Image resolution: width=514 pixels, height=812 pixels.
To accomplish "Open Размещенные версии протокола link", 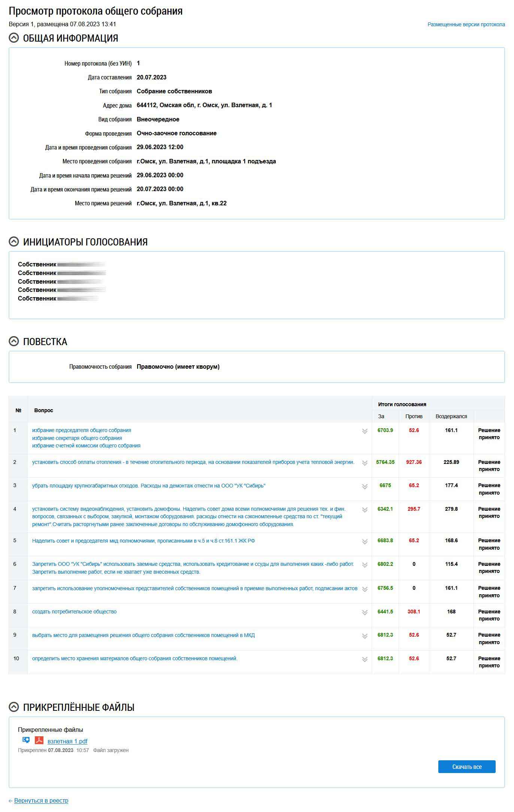I will pos(466,24).
